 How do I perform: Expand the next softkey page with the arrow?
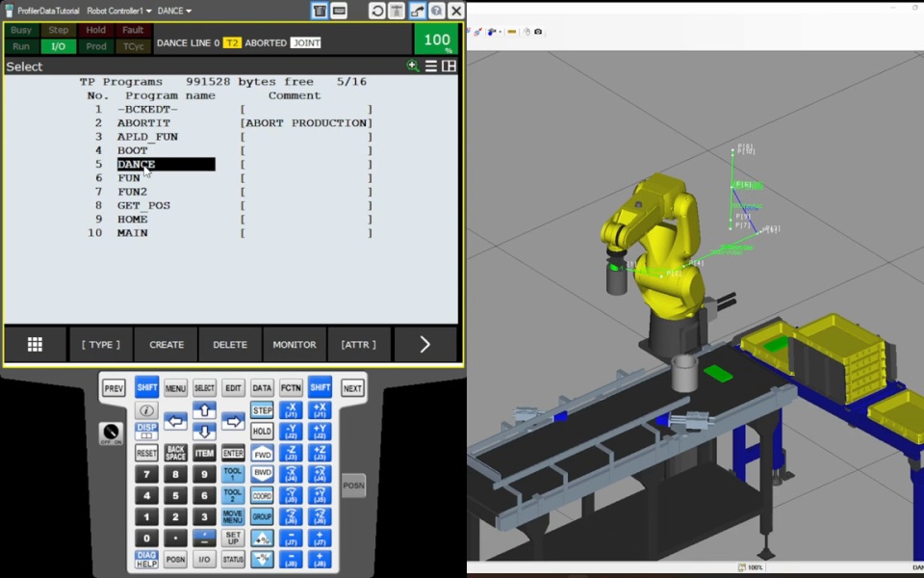click(424, 344)
